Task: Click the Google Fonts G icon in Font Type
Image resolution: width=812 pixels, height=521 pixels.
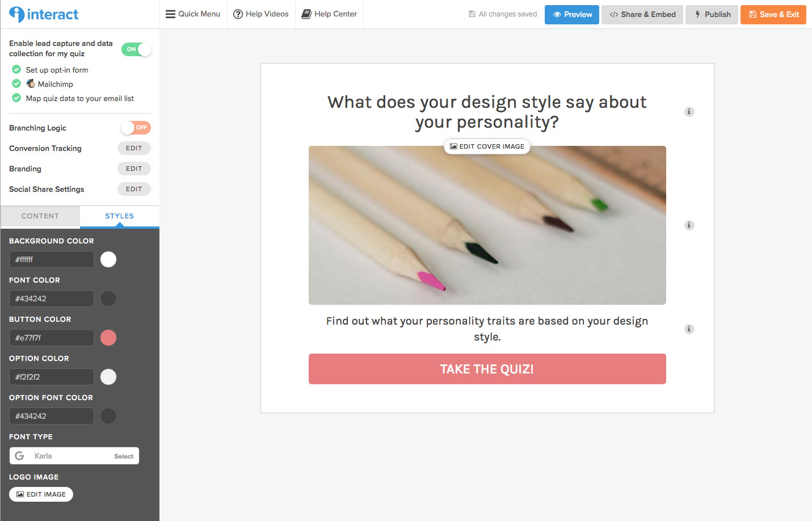Action: pyautogui.click(x=19, y=455)
